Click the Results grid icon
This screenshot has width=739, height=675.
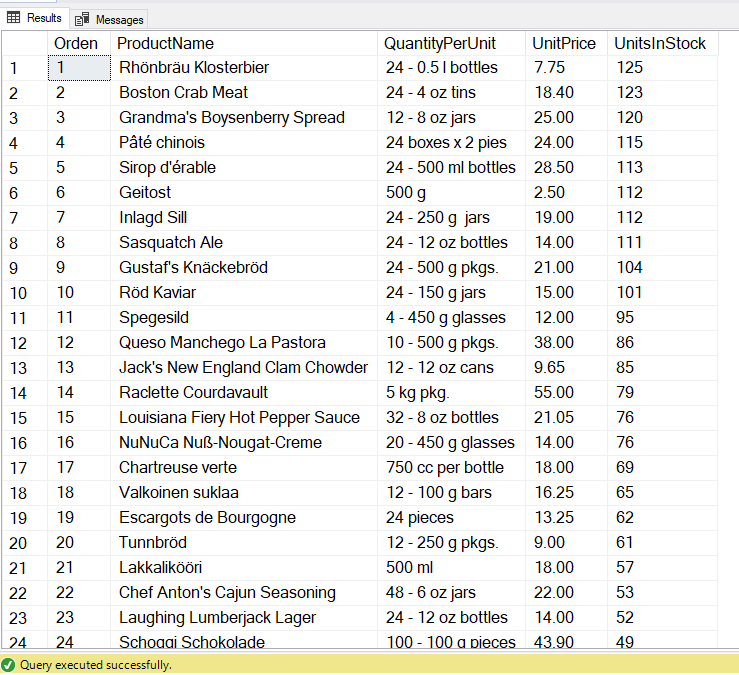pos(14,18)
